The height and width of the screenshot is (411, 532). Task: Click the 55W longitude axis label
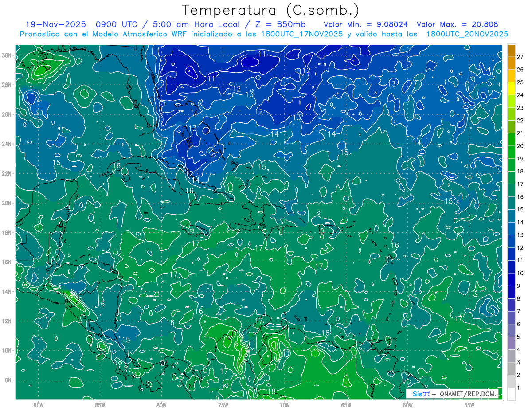[x=469, y=405]
